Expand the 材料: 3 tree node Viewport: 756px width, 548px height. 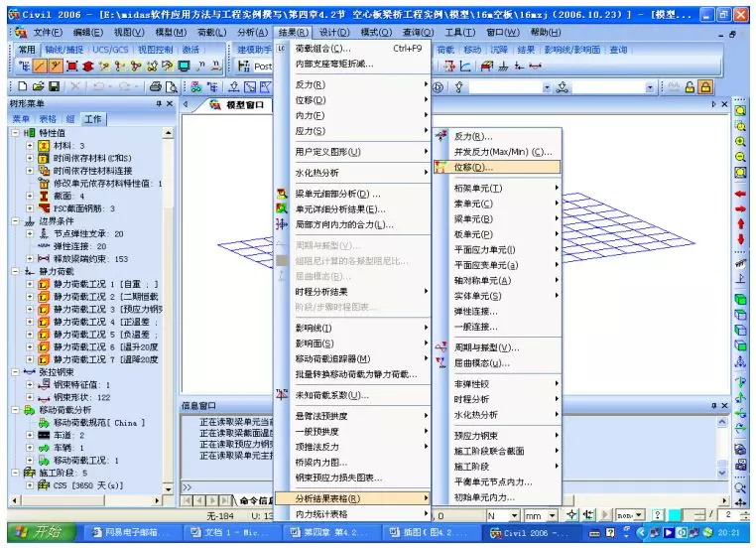point(30,145)
